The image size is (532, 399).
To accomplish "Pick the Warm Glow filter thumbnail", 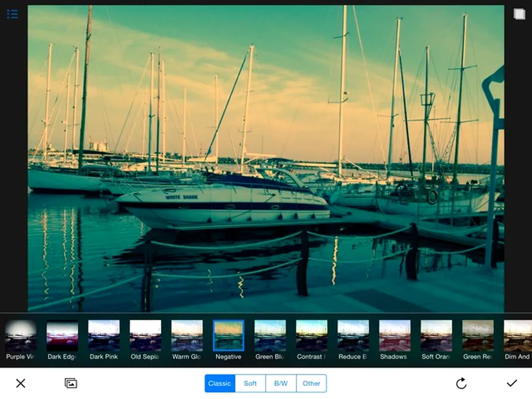I will [x=187, y=336].
